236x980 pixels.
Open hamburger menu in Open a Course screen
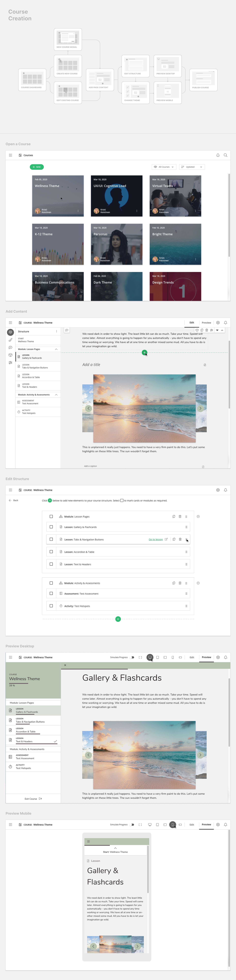pos(10,155)
